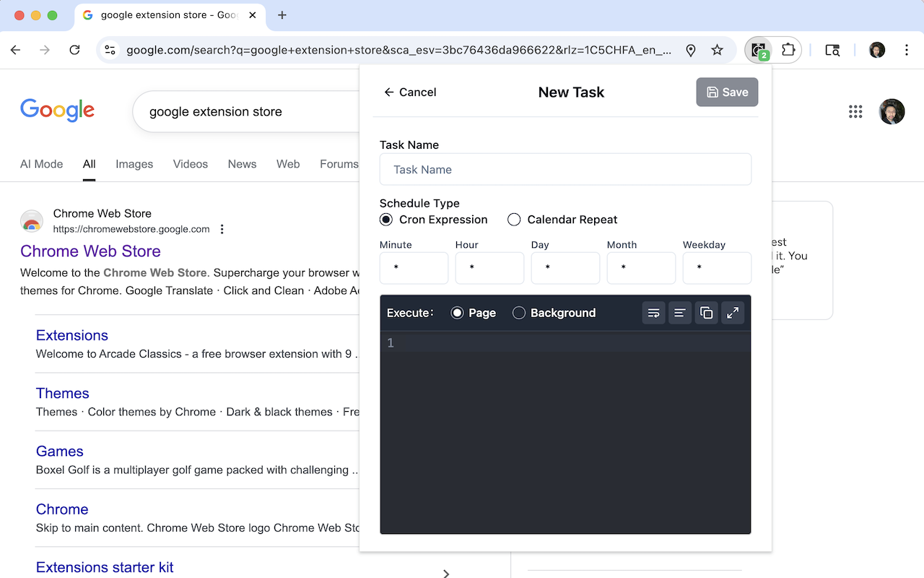Open the next page arrow under Extensions starter kit
924x578 pixels.
pyautogui.click(x=446, y=573)
